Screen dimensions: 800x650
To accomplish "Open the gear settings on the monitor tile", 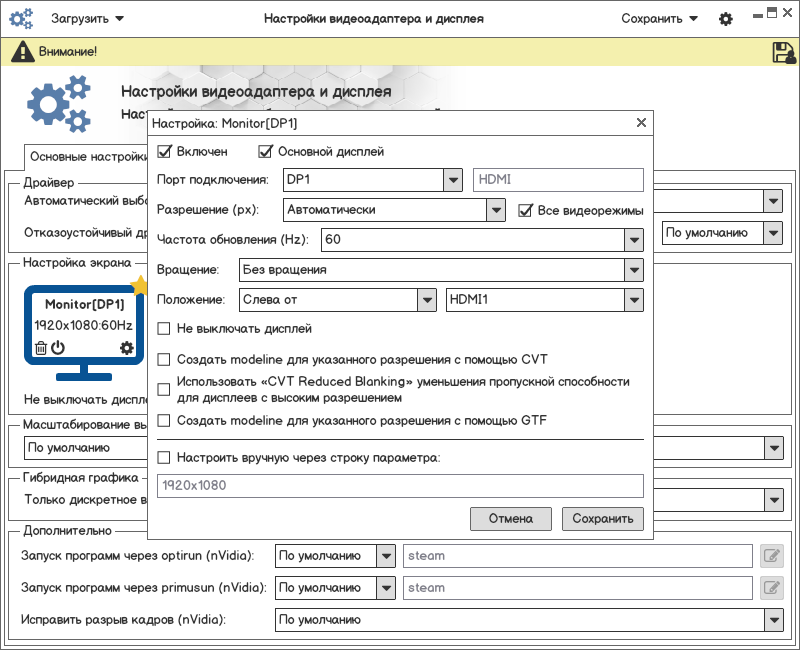I will 126,348.
